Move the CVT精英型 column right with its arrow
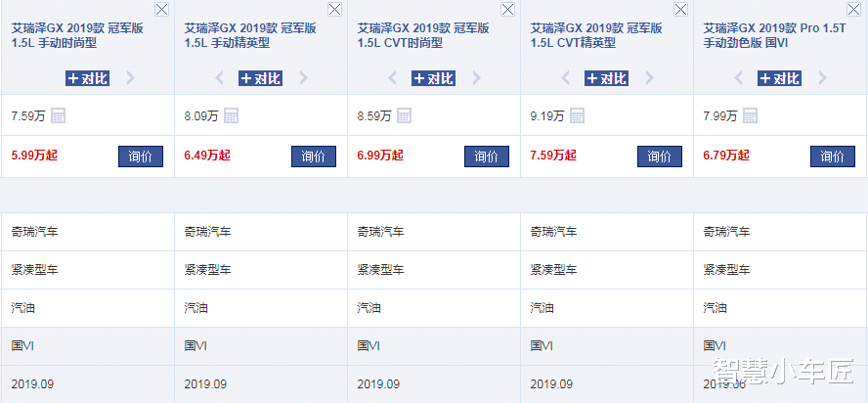Screen dimensions: 868x403 (x=649, y=78)
